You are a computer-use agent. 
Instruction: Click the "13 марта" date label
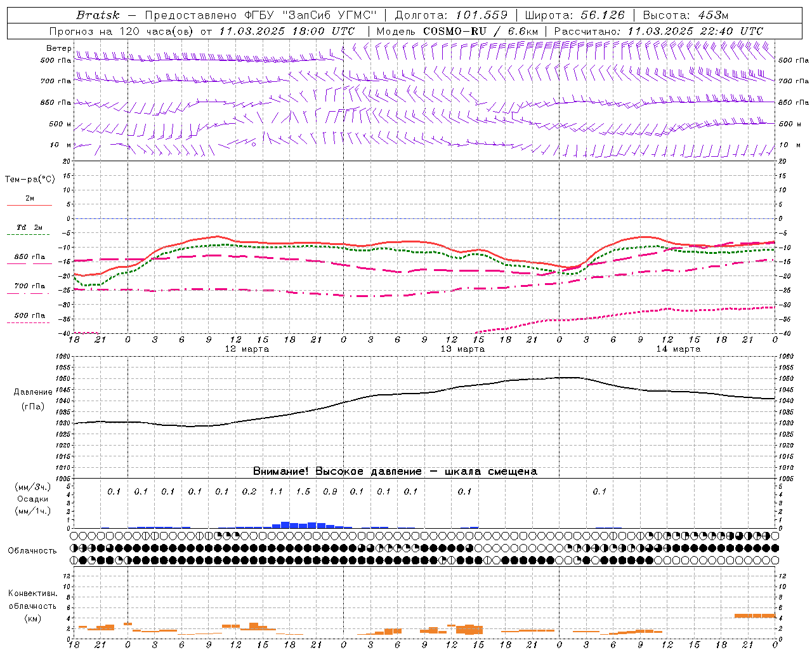coord(462,349)
